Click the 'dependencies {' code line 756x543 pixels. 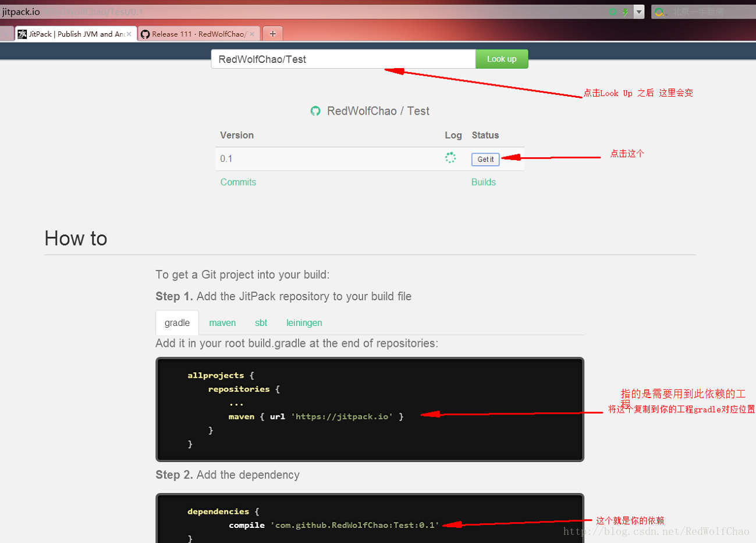click(x=223, y=512)
